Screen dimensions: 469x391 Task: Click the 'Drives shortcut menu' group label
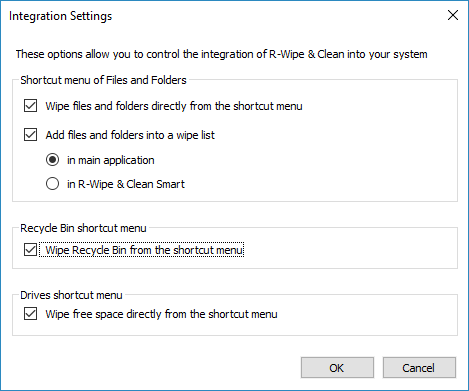click(71, 295)
